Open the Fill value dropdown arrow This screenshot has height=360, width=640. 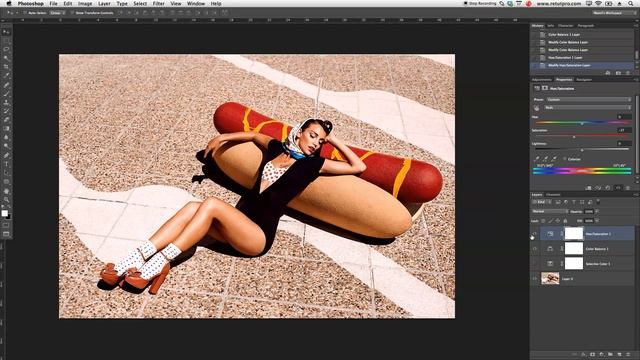click(x=597, y=220)
